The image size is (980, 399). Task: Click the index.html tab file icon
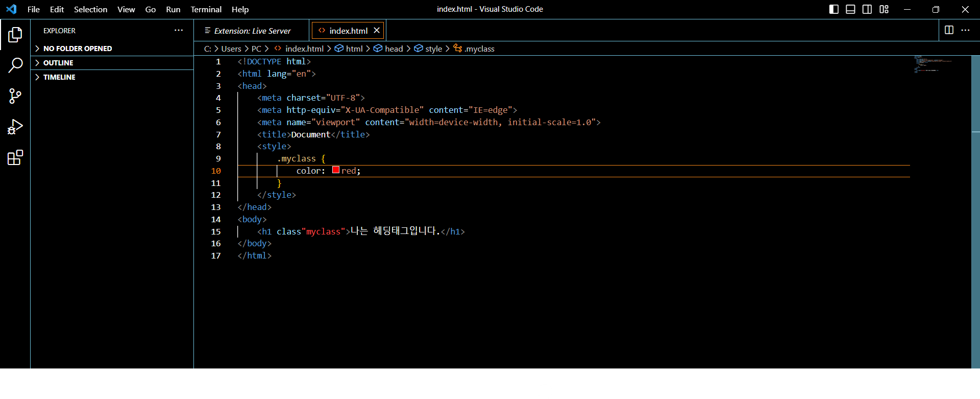322,31
